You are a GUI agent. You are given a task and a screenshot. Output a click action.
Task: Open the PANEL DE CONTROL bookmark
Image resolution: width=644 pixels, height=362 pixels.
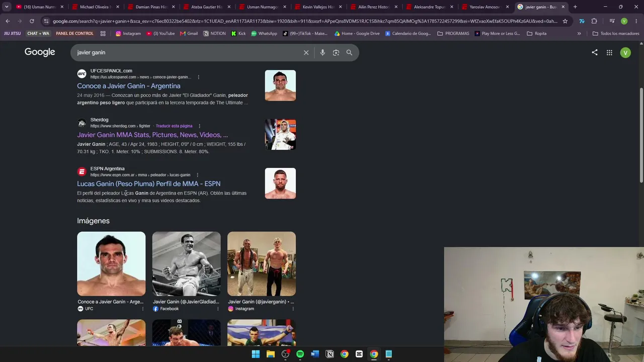click(74, 33)
